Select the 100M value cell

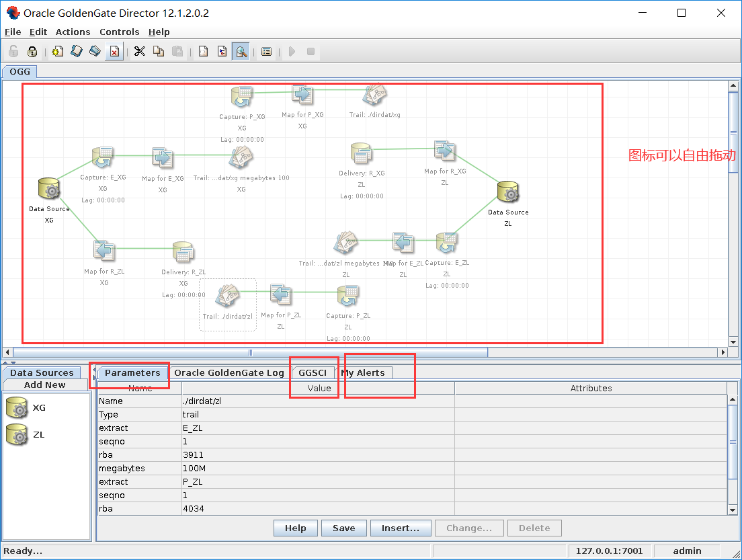click(x=319, y=468)
